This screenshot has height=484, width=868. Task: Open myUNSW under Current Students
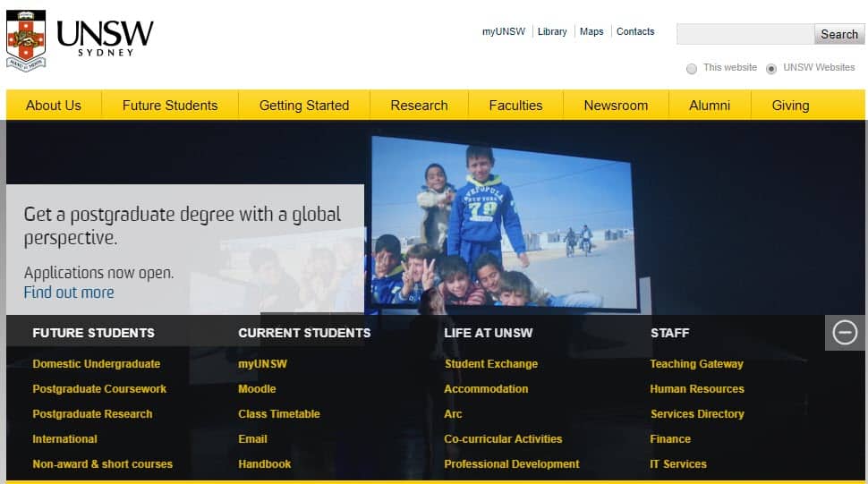coord(262,364)
